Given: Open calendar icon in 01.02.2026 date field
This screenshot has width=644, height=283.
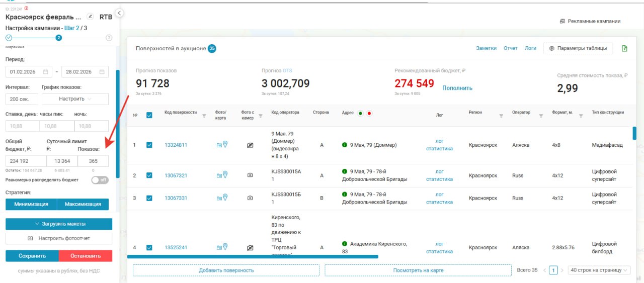Looking at the screenshot, I should pyautogui.click(x=45, y=72).
